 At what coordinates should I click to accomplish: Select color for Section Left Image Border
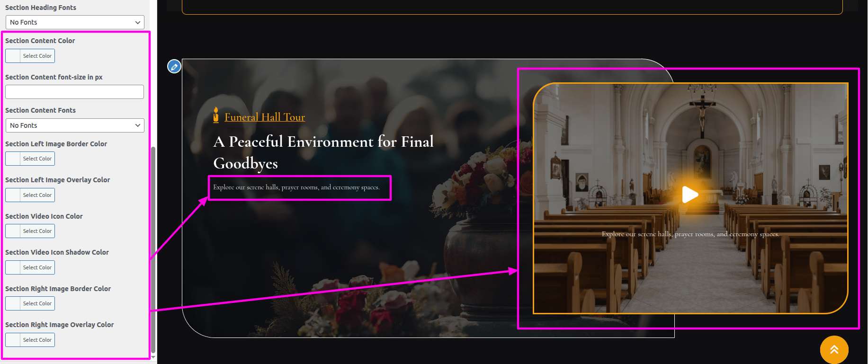pyautogui.click(x=30, y=159)
